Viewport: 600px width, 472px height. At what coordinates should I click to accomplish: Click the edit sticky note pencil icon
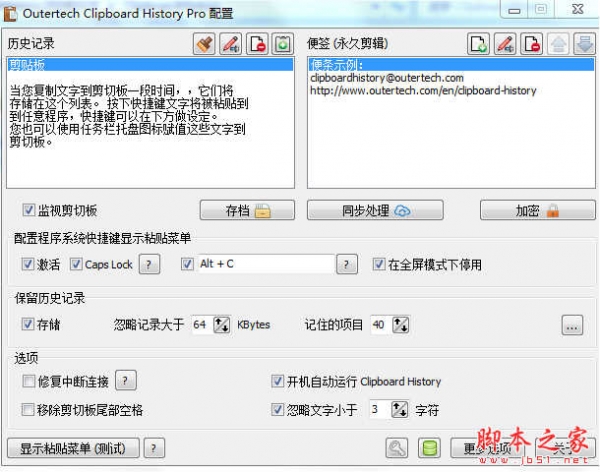pos(505,44)
